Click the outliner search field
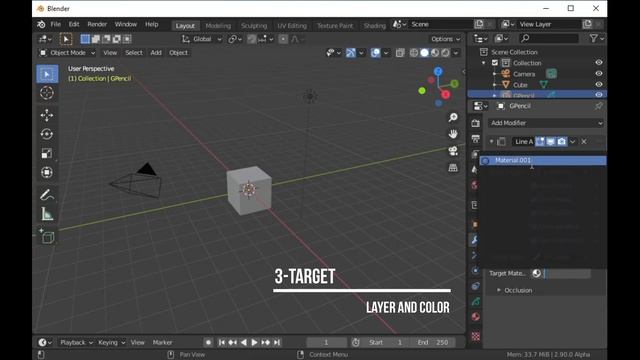The image size is (640, 360). pyautogui.click(x=549, y=38)
